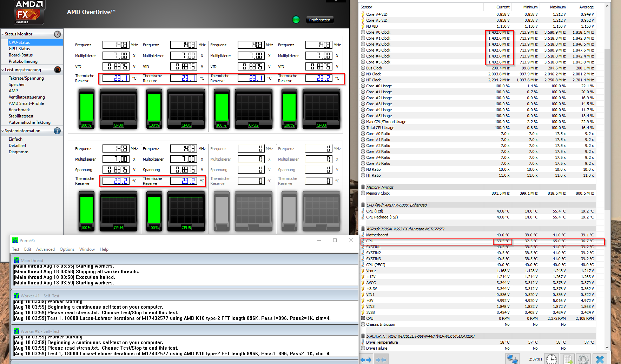Click the lightning icon beside Core #4 VID
Screen dimensions: 621x364
[x=363, y=14]
